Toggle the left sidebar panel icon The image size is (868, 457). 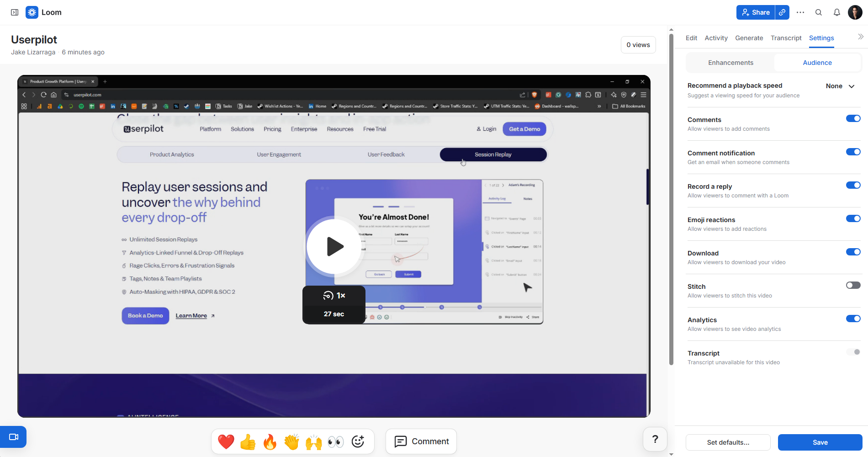point(15,12)
